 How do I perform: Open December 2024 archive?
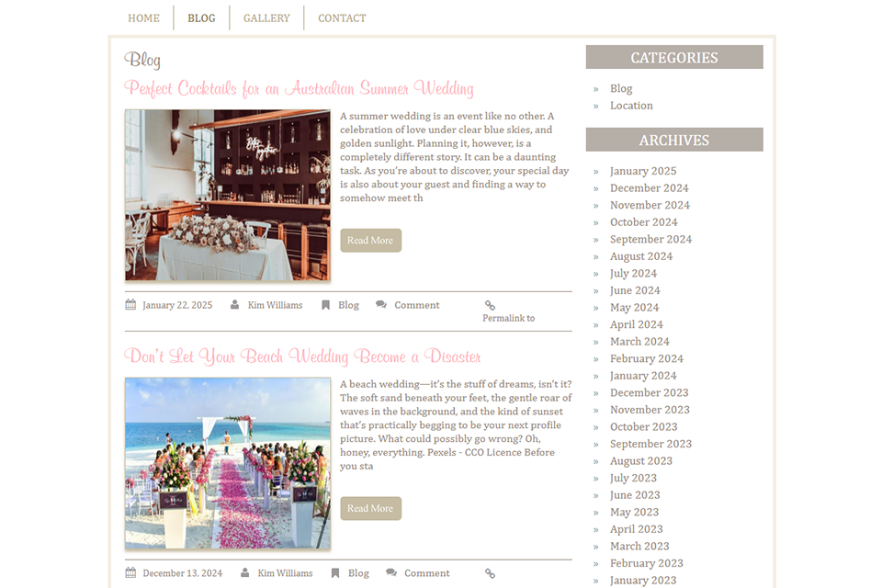click(x=650, y=188)
